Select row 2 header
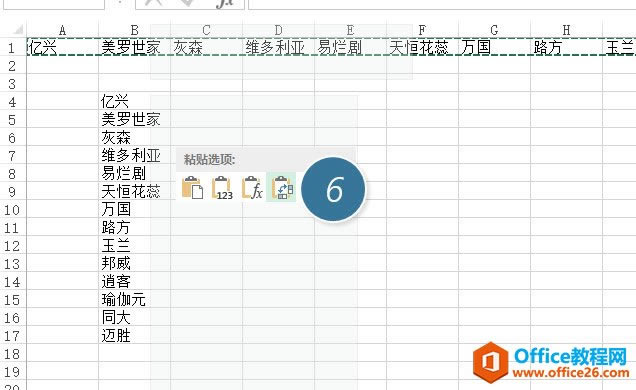This screenshot has width=636, height=390. (x=12, y=66)
